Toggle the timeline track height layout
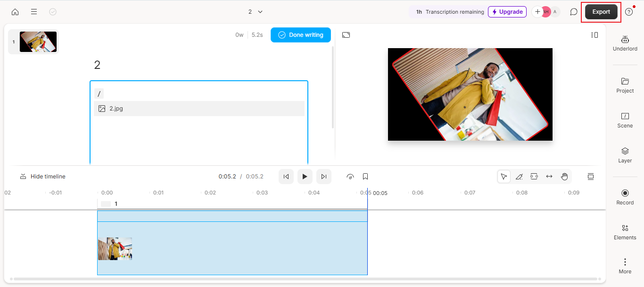Image resolution: width=644 pixels, height=287 pixels. tap(590, 176)
